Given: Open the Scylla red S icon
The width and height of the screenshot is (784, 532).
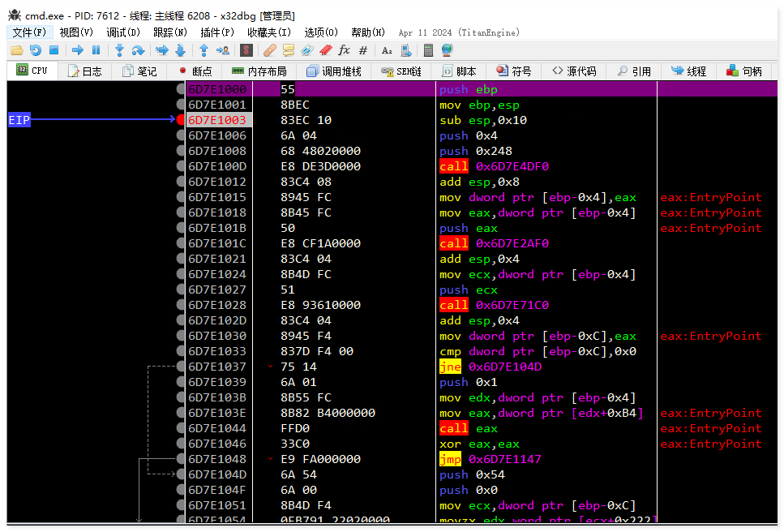Looking at the screenshot, I should [246, 50].
